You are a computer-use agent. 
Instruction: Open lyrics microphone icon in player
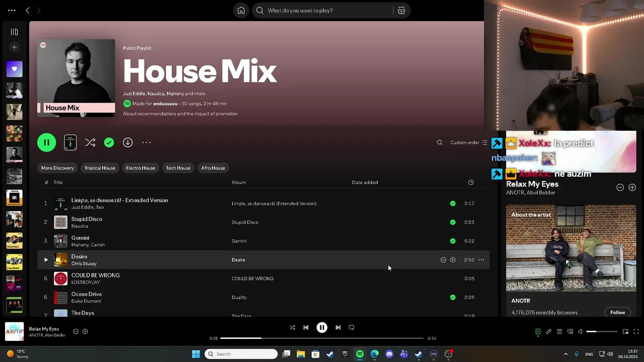click(x=549, y=331)
